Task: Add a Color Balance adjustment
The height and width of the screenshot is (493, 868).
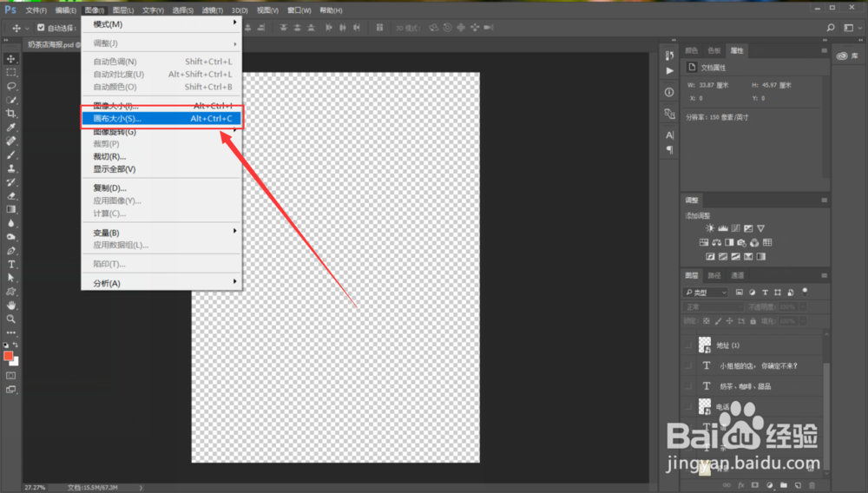Action: pos(717,242)
